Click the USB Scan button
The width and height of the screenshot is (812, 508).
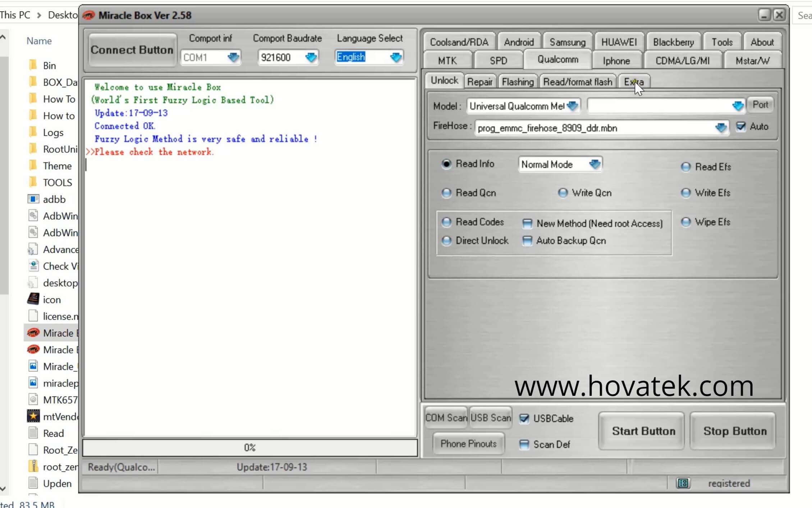[491, 417]
